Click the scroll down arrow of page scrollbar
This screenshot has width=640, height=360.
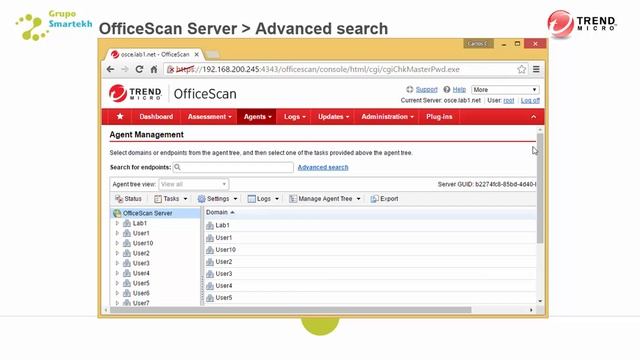click(x=540, y=301)
